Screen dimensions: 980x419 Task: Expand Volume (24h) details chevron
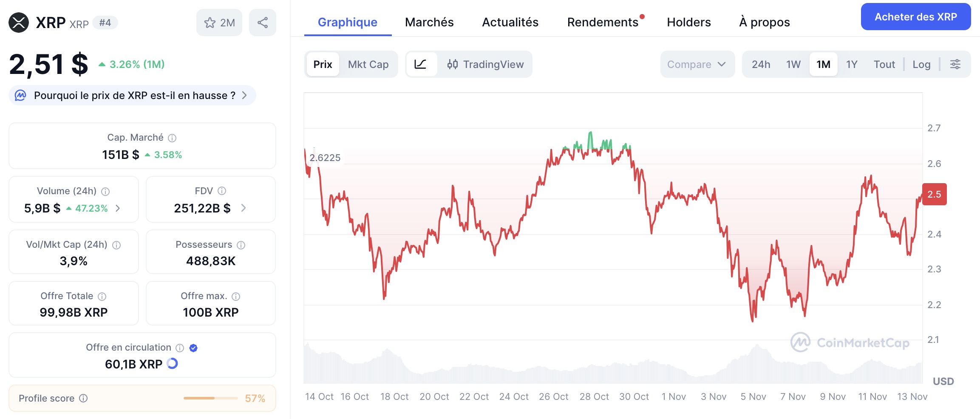point(118,208)
